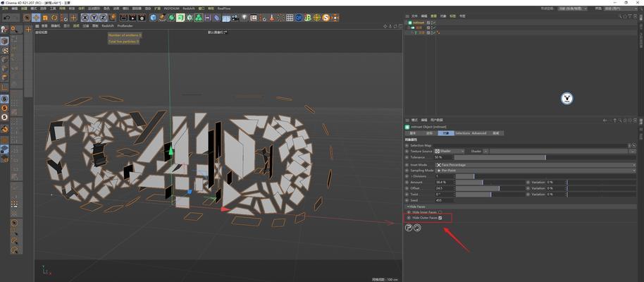Viewport: 644px width, 282px height.
Task: Open the RealFlow menu
Action: coord(224,8)
